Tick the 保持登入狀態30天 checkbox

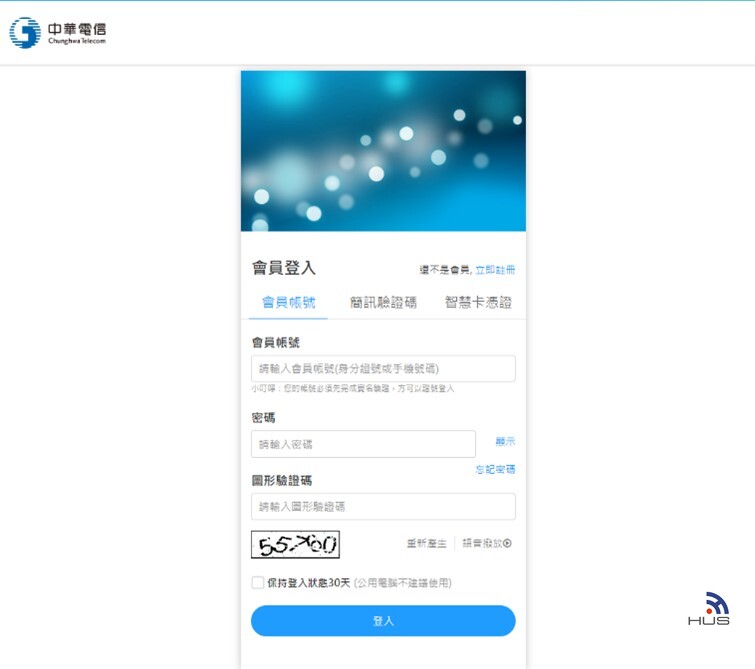click(258, 582)
